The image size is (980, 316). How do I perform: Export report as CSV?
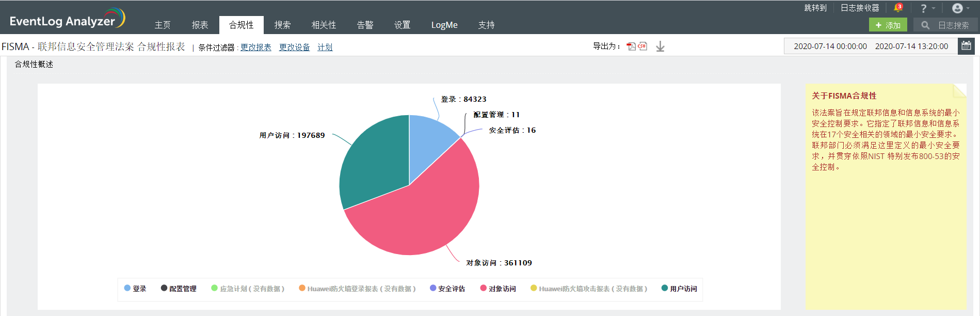(642, 46)
